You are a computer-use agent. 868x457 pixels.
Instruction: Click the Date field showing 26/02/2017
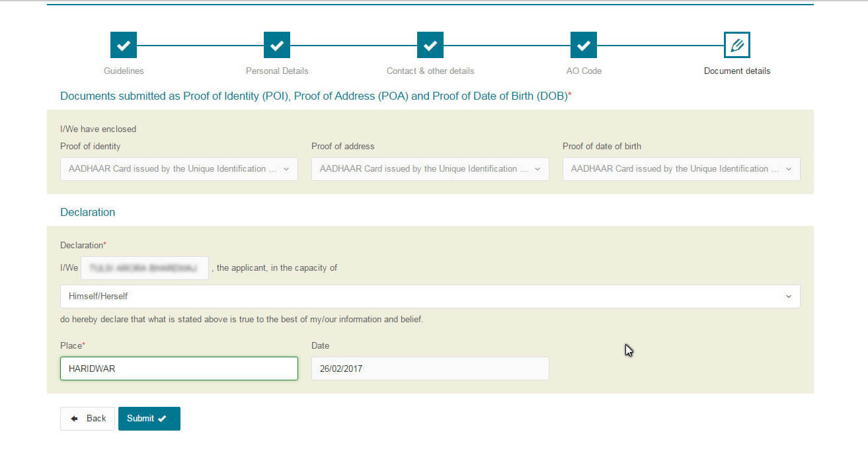[430, 368]
